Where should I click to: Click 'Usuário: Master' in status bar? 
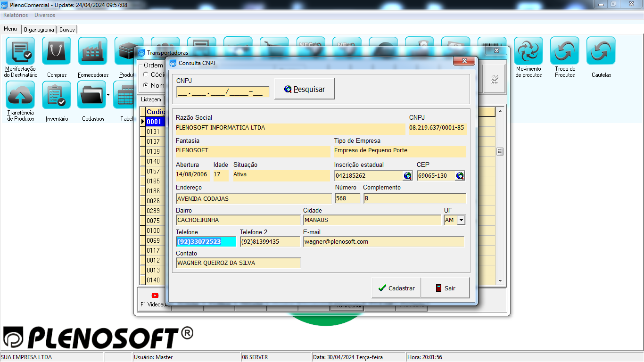(153, 357)
